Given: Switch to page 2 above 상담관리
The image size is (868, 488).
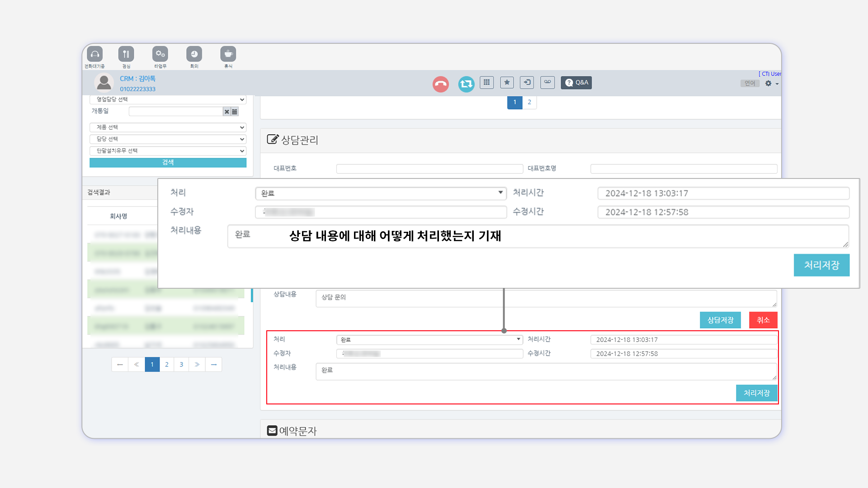Looking at the screenshot, I should (529, 102).
